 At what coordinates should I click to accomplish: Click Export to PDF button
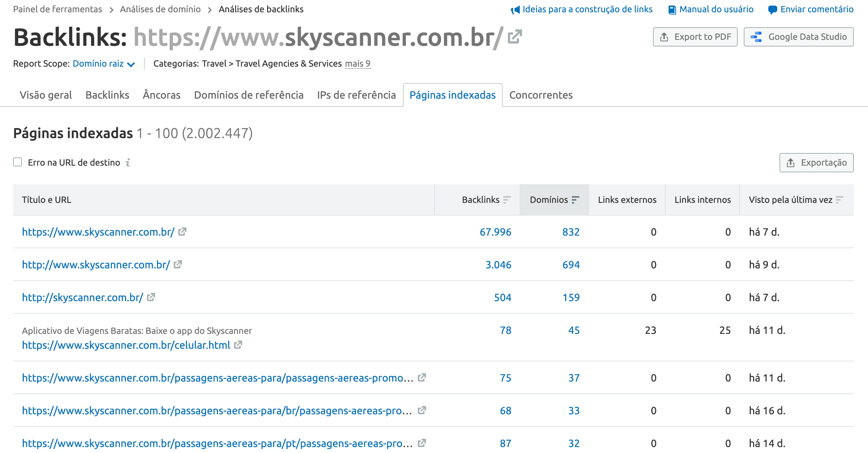coord(695,37)
